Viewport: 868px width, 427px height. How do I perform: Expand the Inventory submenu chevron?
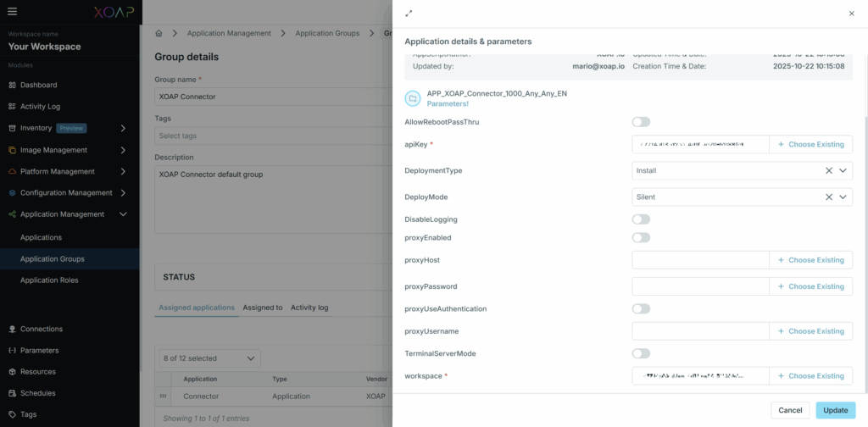(x=123, y=128)
